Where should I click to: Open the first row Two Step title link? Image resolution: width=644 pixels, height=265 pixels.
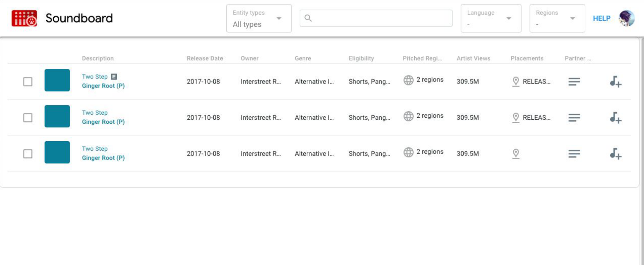tap(95, 76)
